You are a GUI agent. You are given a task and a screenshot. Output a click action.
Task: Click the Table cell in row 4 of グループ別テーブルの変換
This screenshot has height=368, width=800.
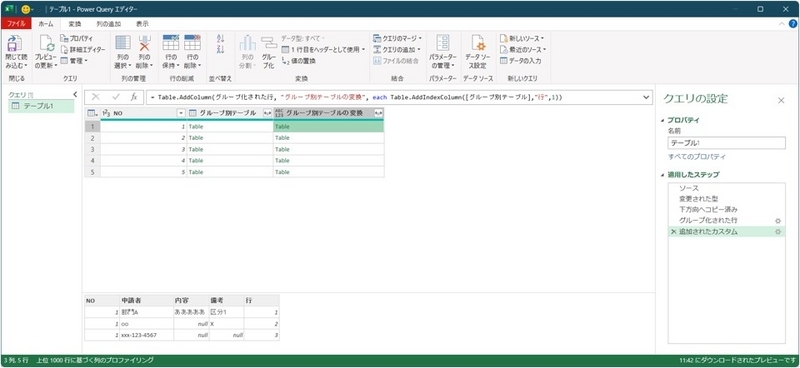tap(329, 161)
